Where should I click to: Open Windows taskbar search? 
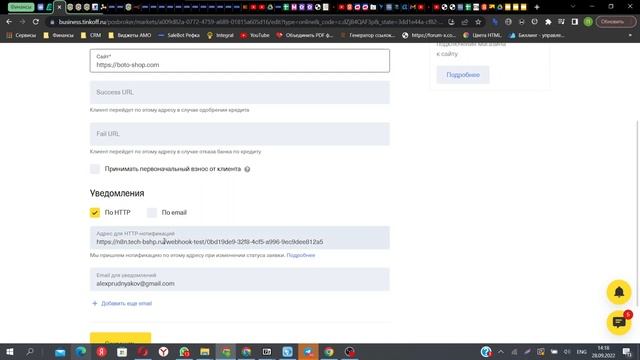(x=30, y=352)
